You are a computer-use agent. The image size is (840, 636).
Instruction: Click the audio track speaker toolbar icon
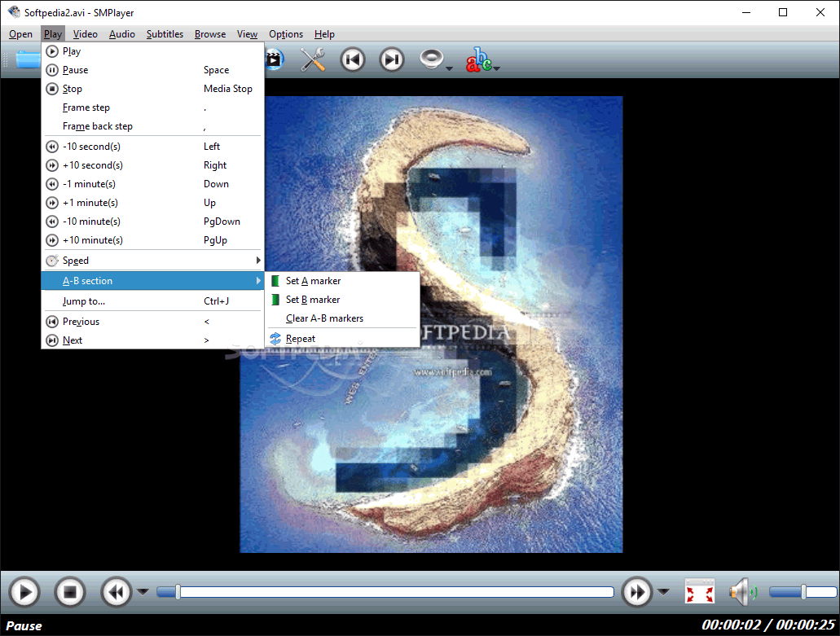tap(431, 59)
